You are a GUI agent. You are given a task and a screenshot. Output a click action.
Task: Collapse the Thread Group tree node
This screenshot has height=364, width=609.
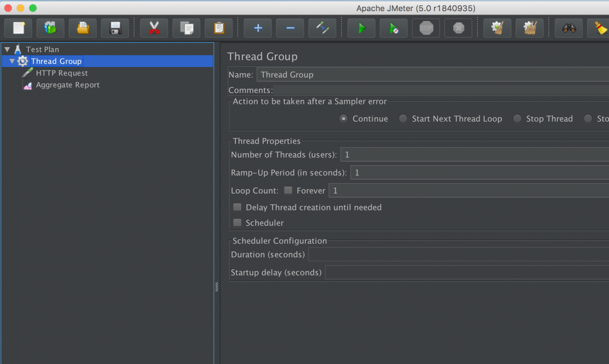click(x=12, y=61)
